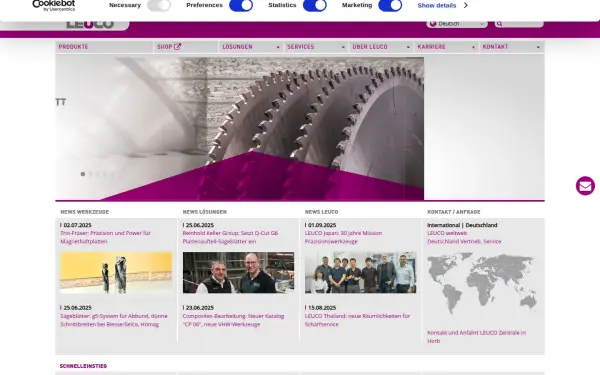Select the first carousel slide dot

tap(83, 174)
